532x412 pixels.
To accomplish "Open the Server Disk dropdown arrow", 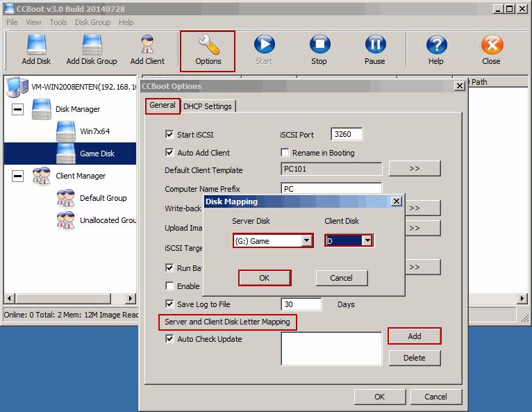I will (x=306, y=240).
